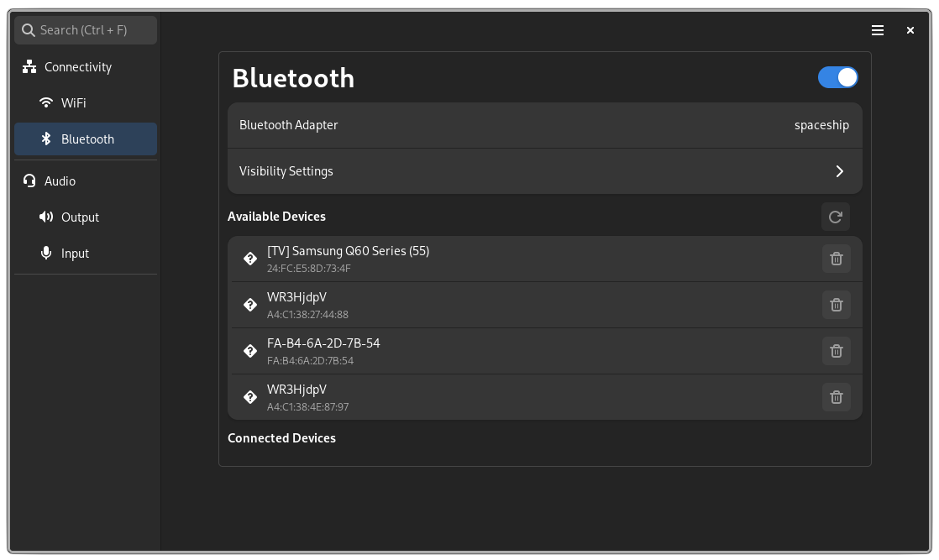Go to the WiFi settings page

pos(74,103)
